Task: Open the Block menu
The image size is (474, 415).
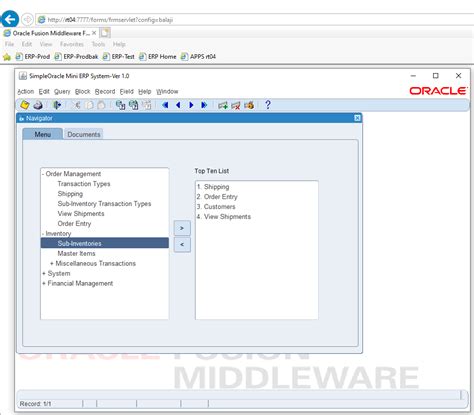Action: pyautogui.click(x=83, y=91)
